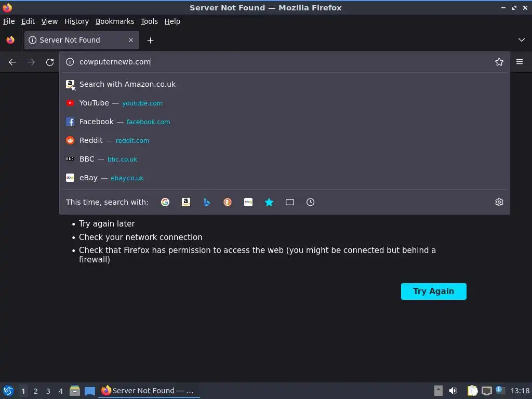Screen dimensions: 532x399
Task: Select Search with Amazon.co.uk suggestion
Action: (285, 84)
